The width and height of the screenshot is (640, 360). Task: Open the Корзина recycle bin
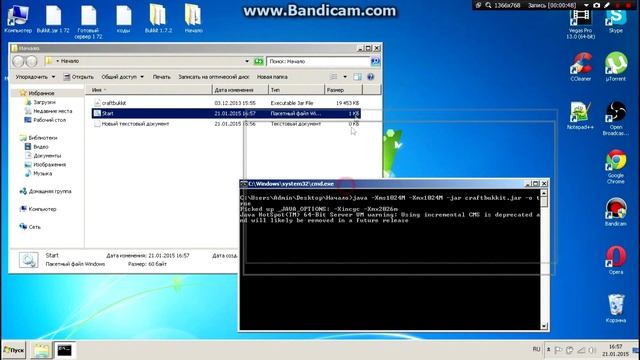pyautogui.click(x=616, y=309)
